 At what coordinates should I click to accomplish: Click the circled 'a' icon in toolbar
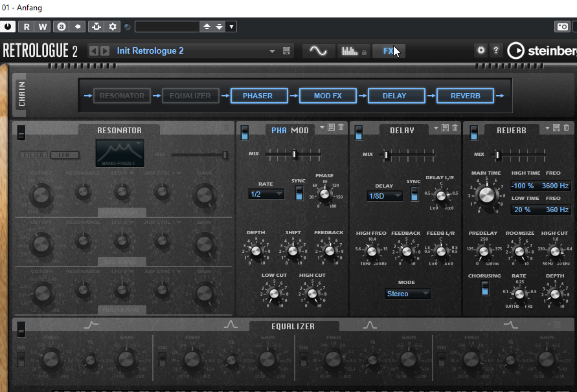[x=62, y=27]
